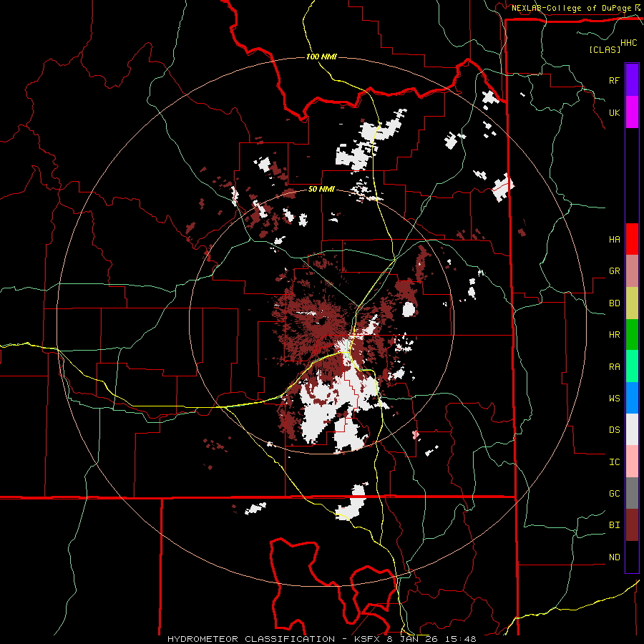Select the GR legend color block
This screenshot has width=644, height=644.
[x=632, y=271]
